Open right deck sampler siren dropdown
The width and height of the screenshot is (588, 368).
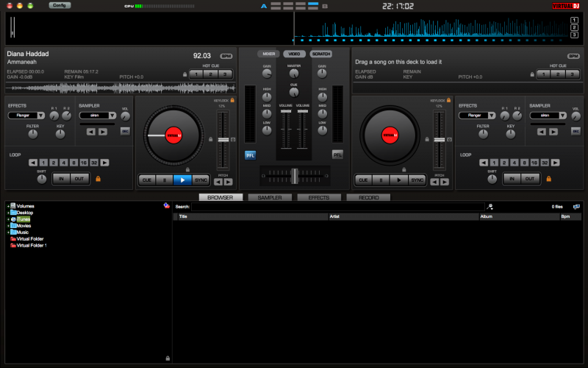pyautogui.click(x=563, y=116)
